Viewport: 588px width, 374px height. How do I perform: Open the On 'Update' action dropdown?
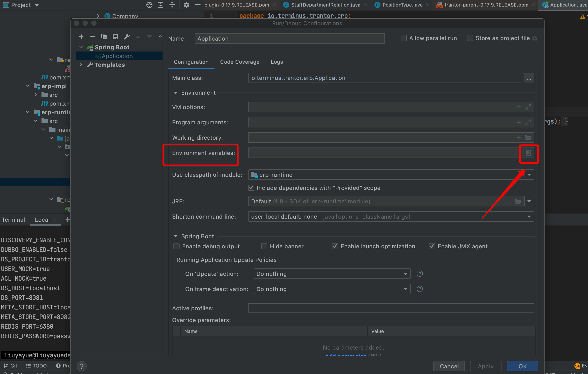pyautogui.click(x=405, y=274)
